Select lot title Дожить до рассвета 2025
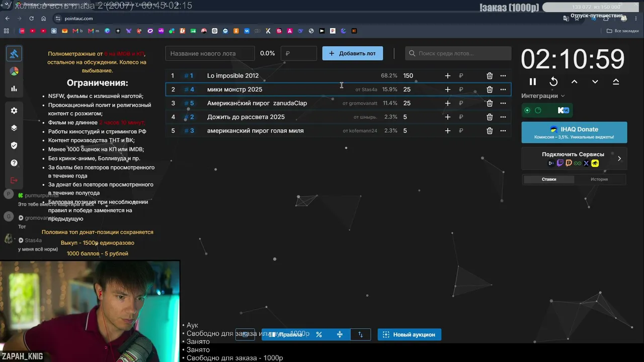The width and height of the screenshot is (644, 362). 246,117
